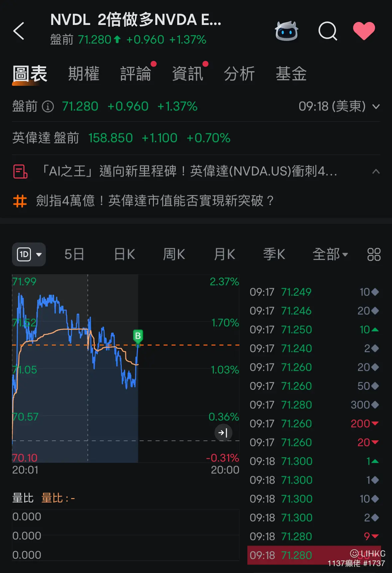Select the 09:17 71.249 trade row

(x=314, y=292)
